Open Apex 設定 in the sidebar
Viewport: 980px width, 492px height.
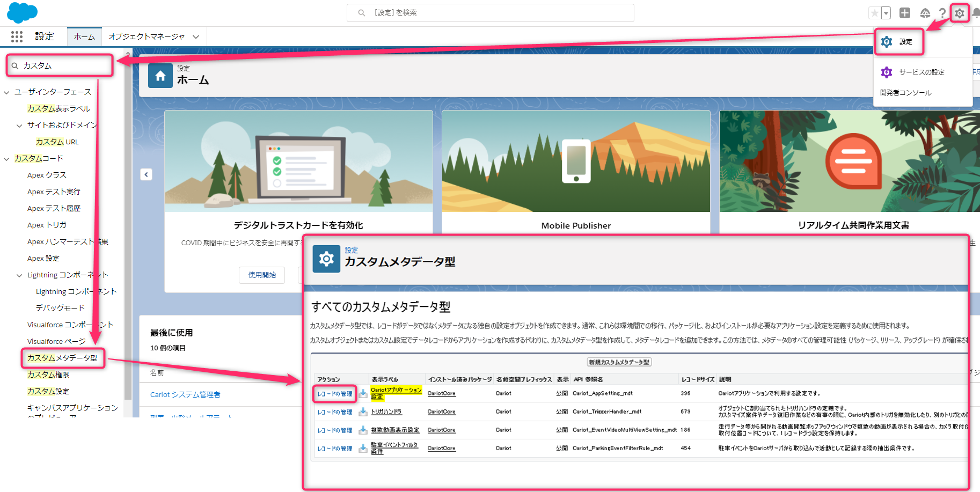(43, 258)
